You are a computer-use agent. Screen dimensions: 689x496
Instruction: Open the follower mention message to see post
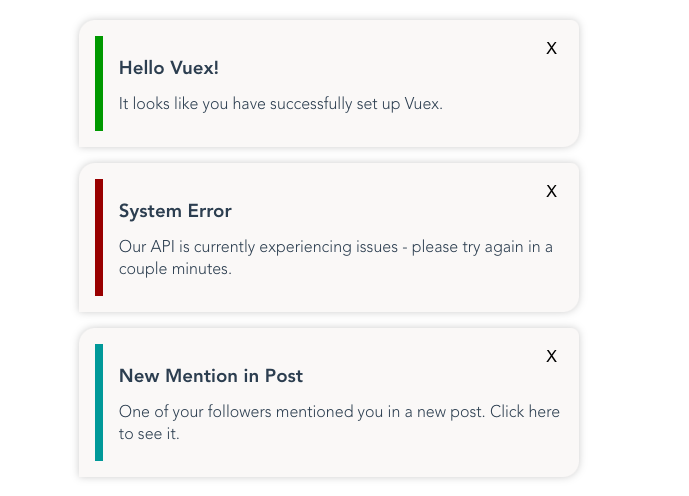click(339, 423)
